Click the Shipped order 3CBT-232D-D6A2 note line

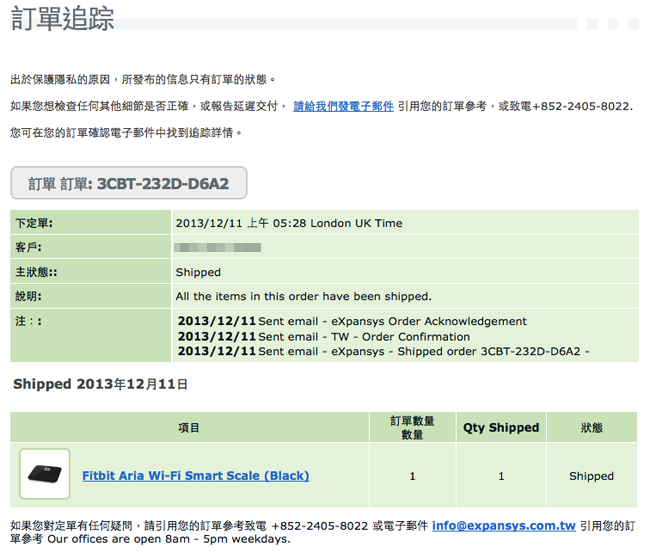(x=383, y=352)
